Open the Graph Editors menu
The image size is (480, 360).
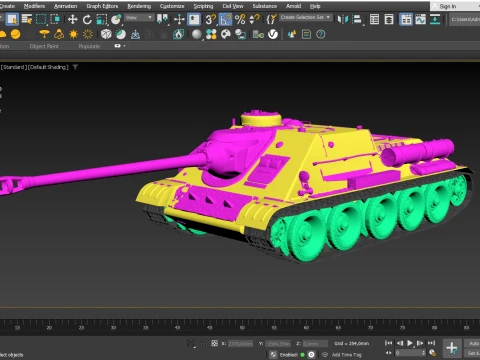pos(102,6)
